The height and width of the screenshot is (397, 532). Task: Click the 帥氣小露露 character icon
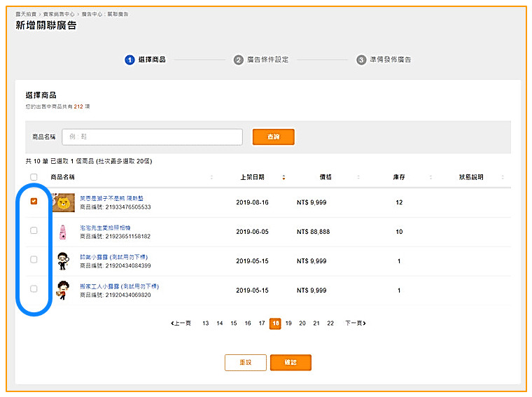[x=63, y=261]
